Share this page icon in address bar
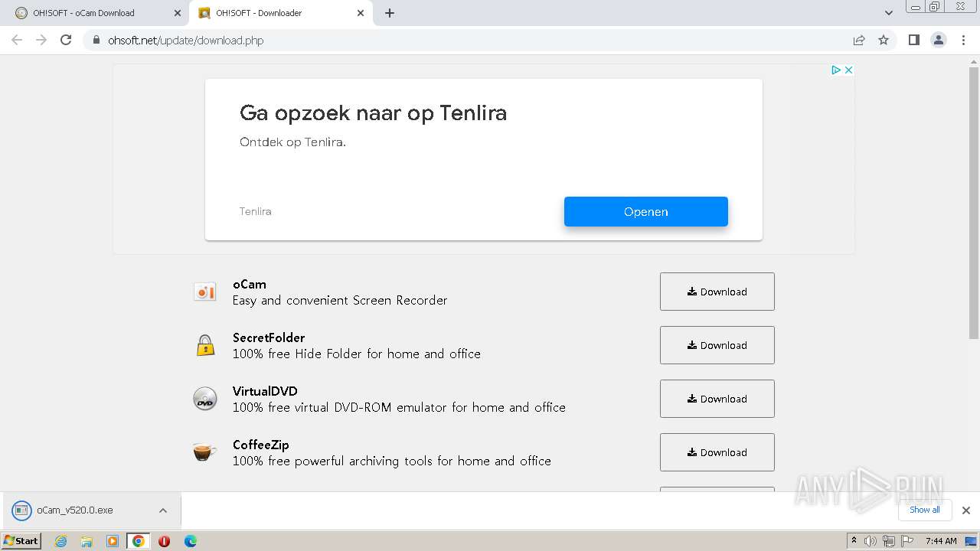This screenshot has width=980, height=551. coord(859,40)
